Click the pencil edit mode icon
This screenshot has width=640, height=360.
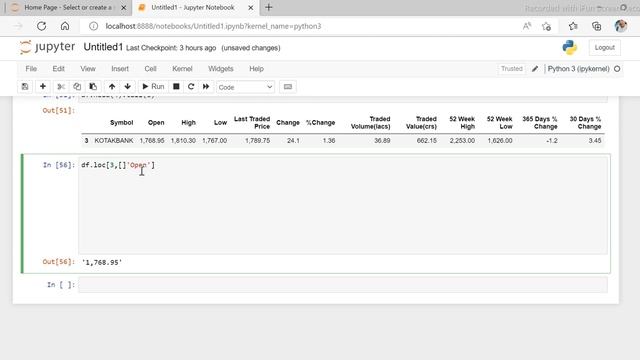tap(535, 69)
